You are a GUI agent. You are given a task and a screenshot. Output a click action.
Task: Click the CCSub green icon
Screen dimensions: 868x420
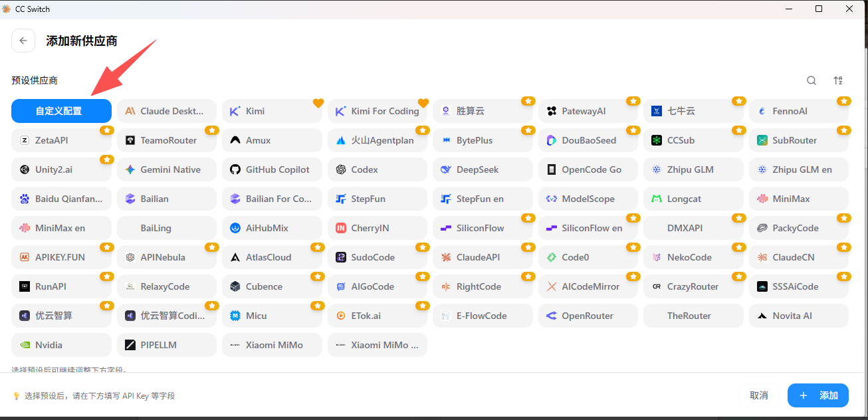click(x=657, y=140)
